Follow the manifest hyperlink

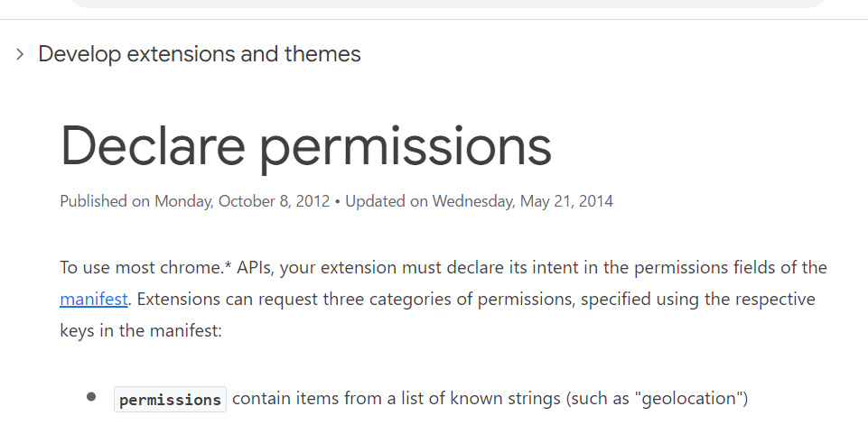click(95, 299)
